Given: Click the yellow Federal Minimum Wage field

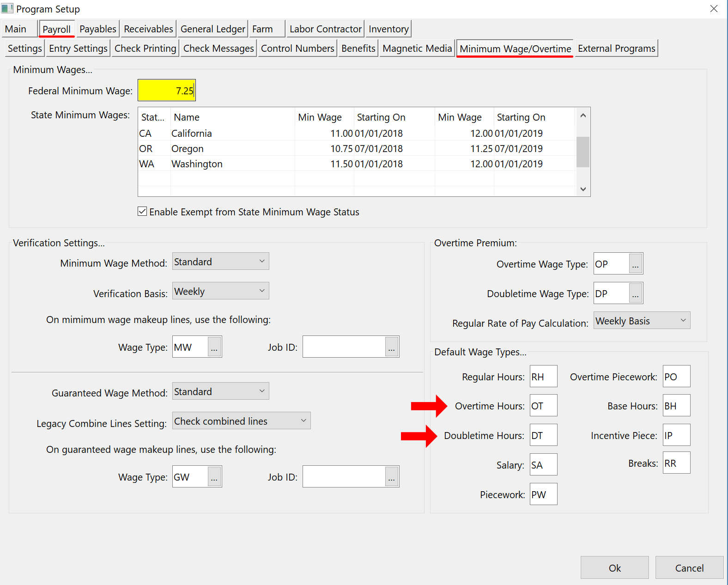Looking at the screenshot, I should click(x=166, y=91).
